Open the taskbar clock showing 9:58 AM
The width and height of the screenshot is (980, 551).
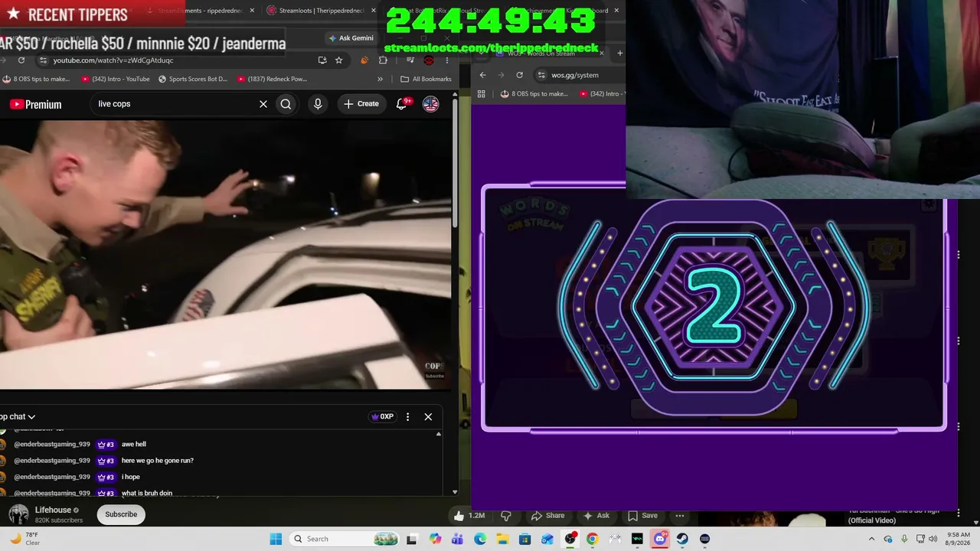coord(959,539)
